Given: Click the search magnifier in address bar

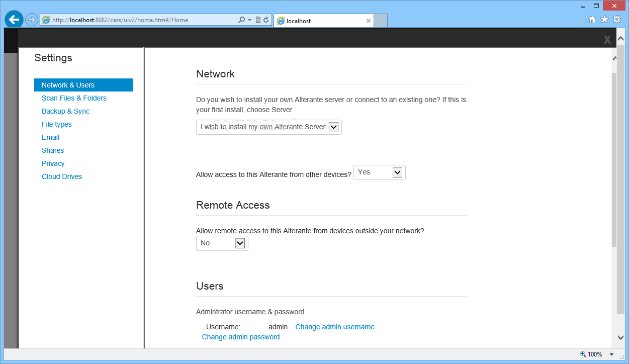Looking at the screenshot, I should tap(242, 20).
